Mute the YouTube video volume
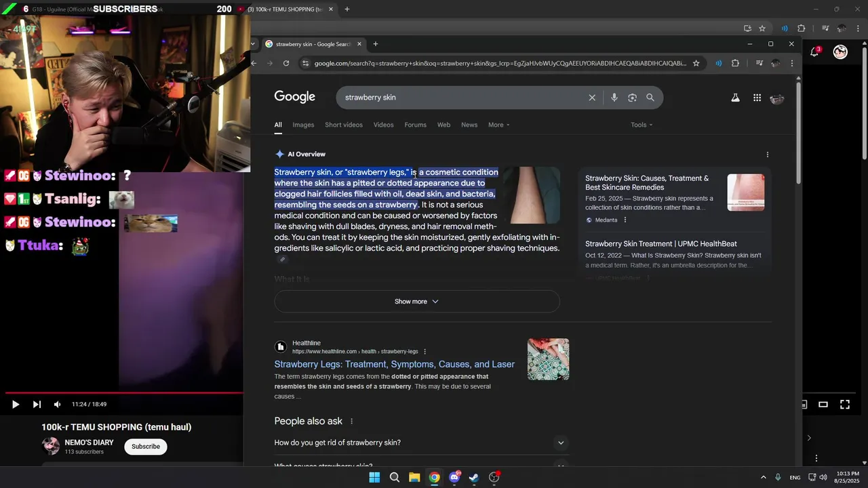 [x=58, y=405]
